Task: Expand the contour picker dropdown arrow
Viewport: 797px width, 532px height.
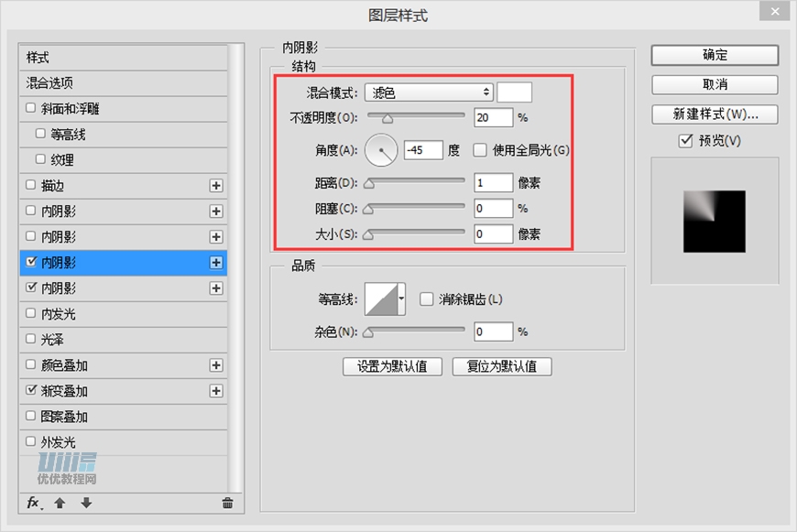Action: [401, 299]
